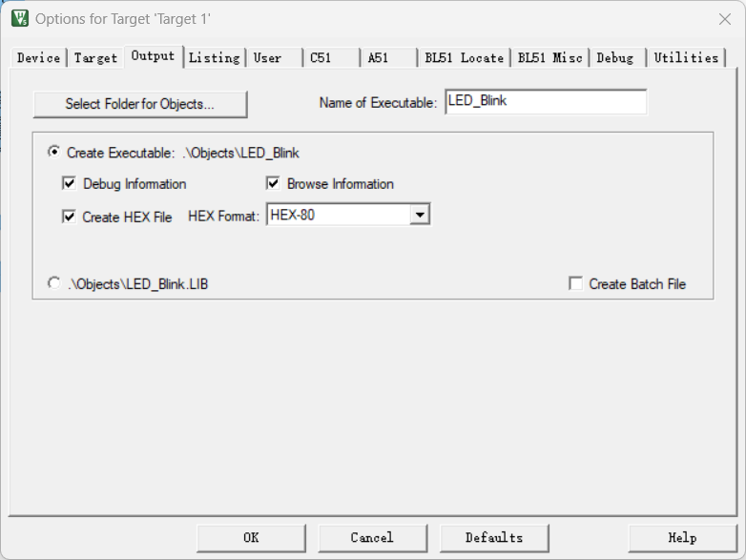Screen dimensions: 746x560
Task: Open the Target tab
Action: 95,58
